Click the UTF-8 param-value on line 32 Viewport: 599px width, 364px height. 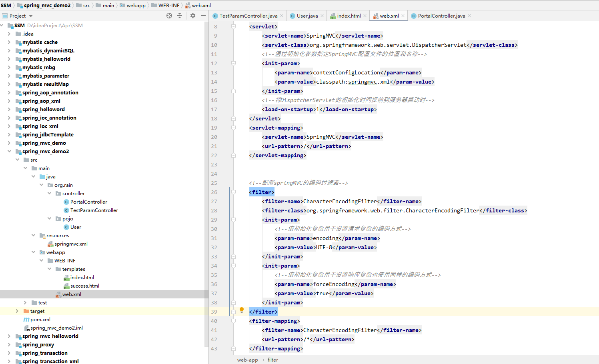(x=324, y=247)
